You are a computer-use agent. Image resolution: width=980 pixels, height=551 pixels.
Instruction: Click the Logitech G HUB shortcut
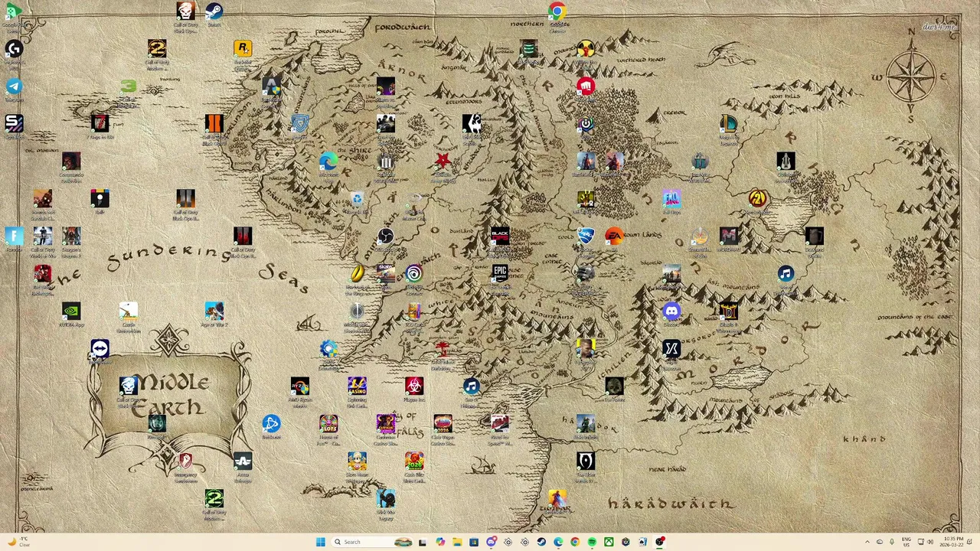point(14,48)
